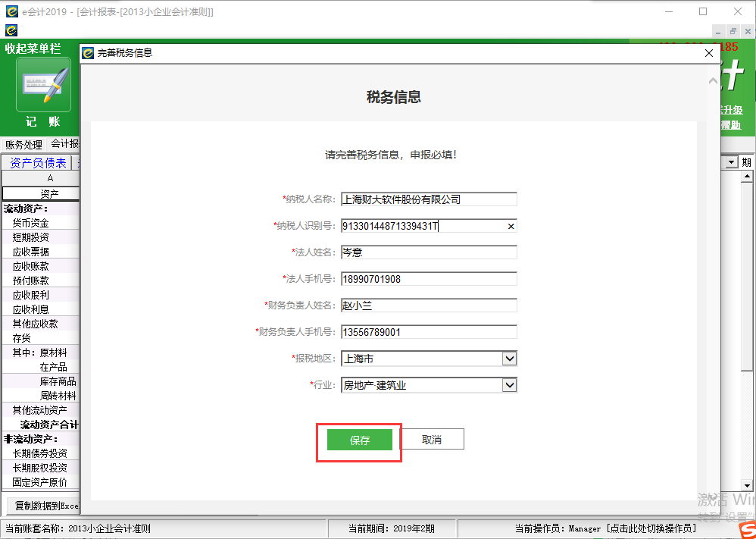The image size is (756, 539).
Task: Select the 在产品 row
Action: pyautogui.click(x=41, y=367)
